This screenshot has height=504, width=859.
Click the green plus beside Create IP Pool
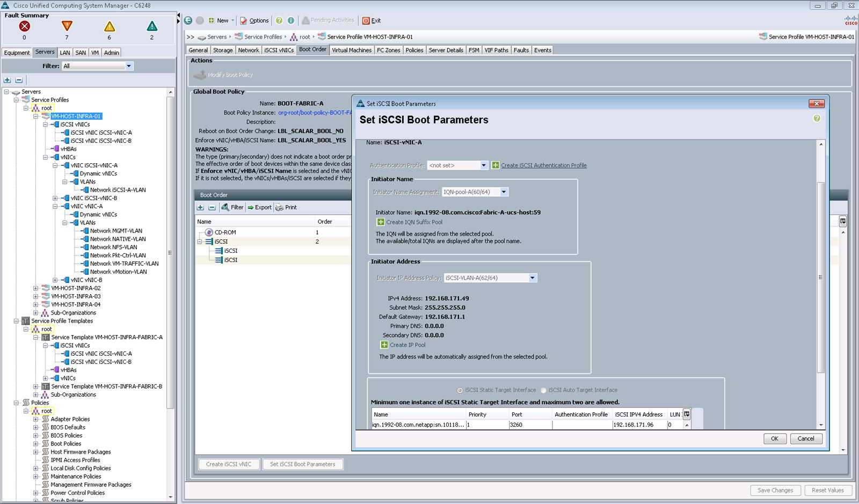[x=384, y=345]
